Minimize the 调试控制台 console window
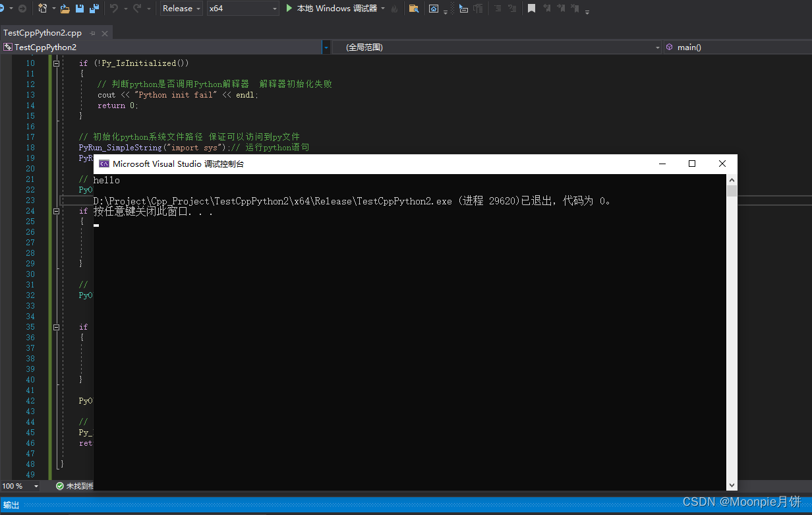The image size is (812, 515). [x=662, y=164]
